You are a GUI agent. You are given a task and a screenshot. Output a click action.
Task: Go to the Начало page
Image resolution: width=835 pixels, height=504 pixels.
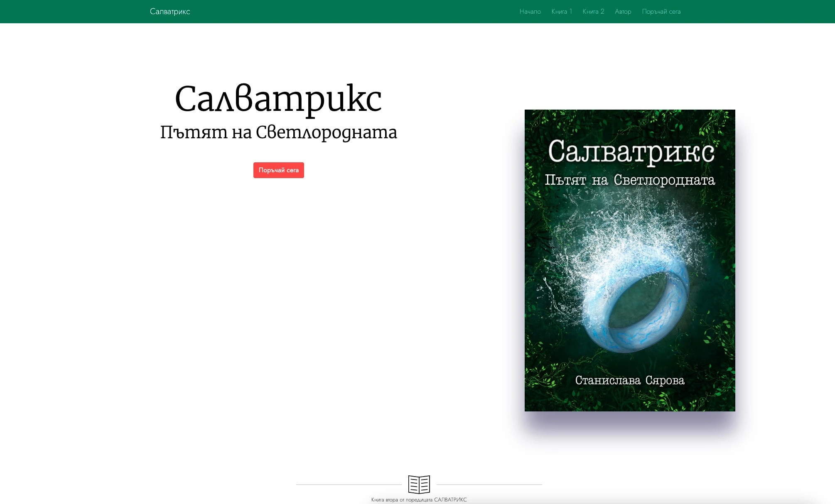pyautogui.click(x=530, y=12)
